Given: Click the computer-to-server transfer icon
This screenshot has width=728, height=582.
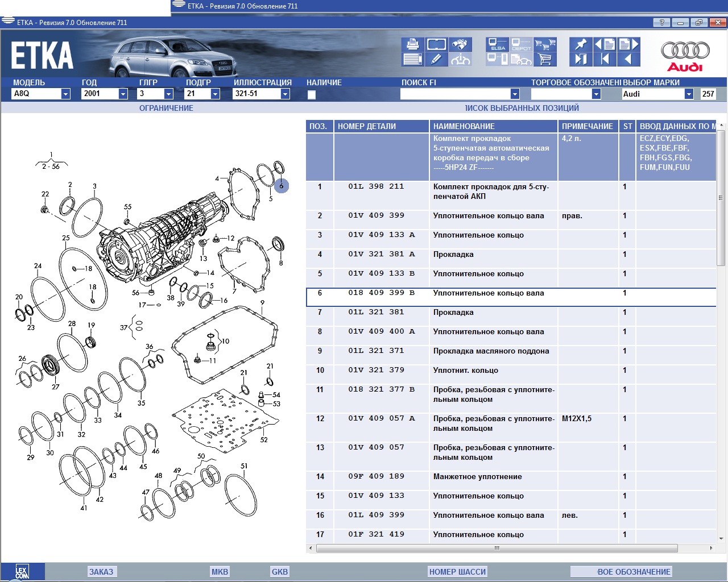Looking at the screenshot, I should pyautogui.click(x=498, y=59).
